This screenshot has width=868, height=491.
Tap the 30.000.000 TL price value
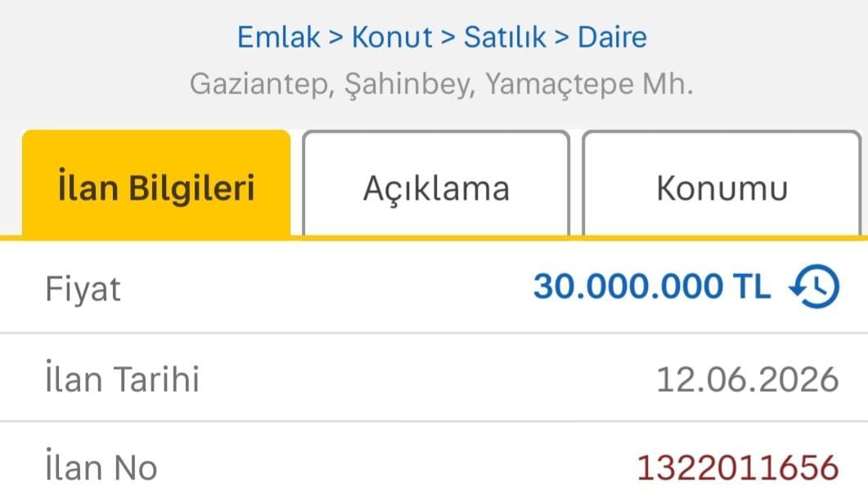pos(652,286)
